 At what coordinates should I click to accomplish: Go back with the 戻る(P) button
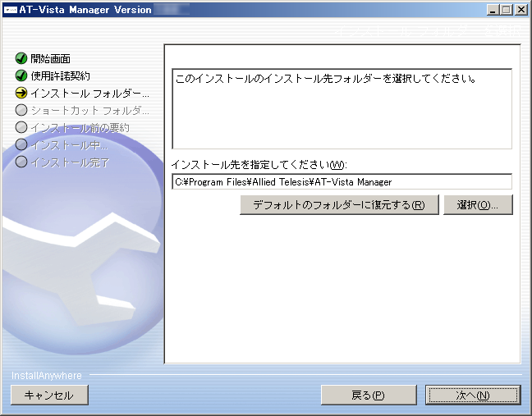[x=369, y=395]
